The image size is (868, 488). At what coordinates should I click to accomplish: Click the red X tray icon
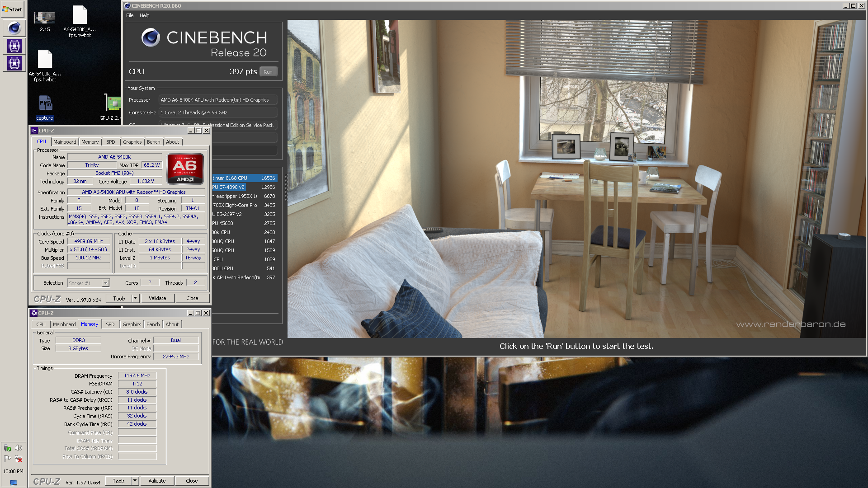[19, 459]
